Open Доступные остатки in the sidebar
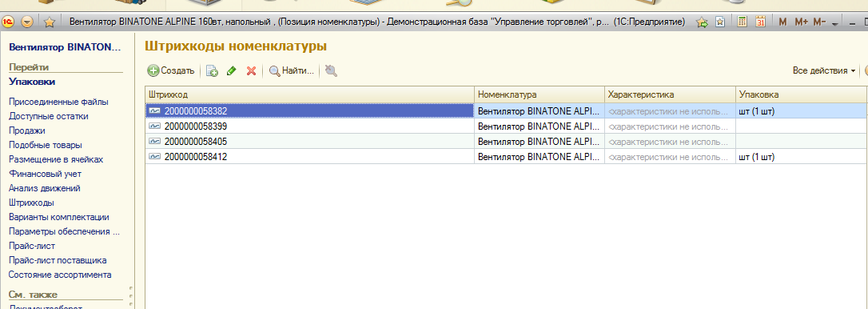The width and height of the screenshot is (868, 309). [x=48, y=117]
